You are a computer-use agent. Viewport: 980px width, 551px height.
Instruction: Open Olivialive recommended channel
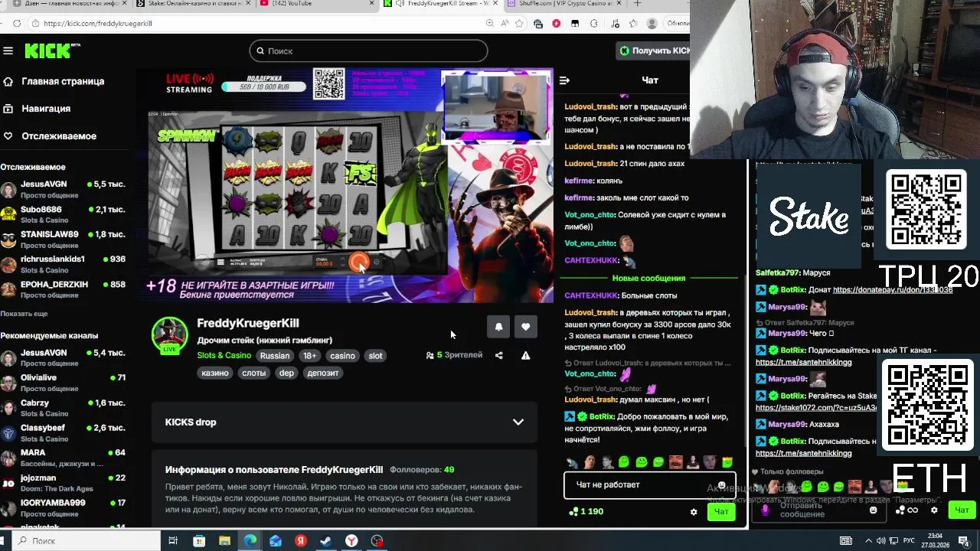coord(63,383)
